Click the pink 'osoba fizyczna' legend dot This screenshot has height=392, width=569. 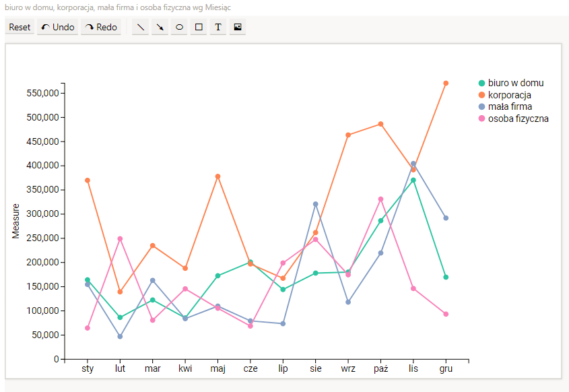[x=481, y=119]
